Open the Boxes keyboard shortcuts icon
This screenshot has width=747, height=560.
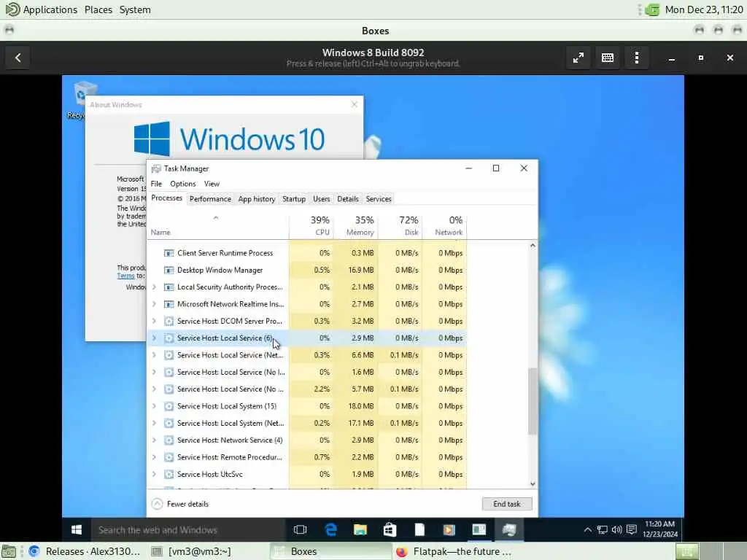click(608, 58)
